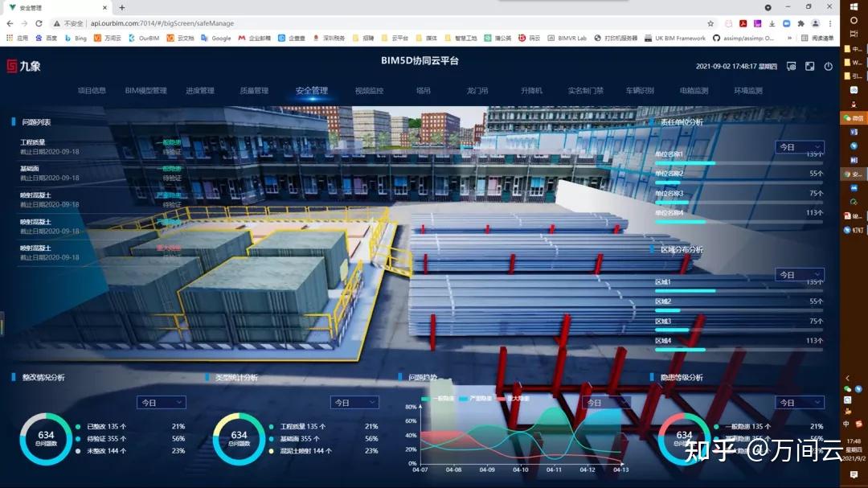Go to 升降机 tab
Viewport: 868px width, 488px height.
point(531,90)
